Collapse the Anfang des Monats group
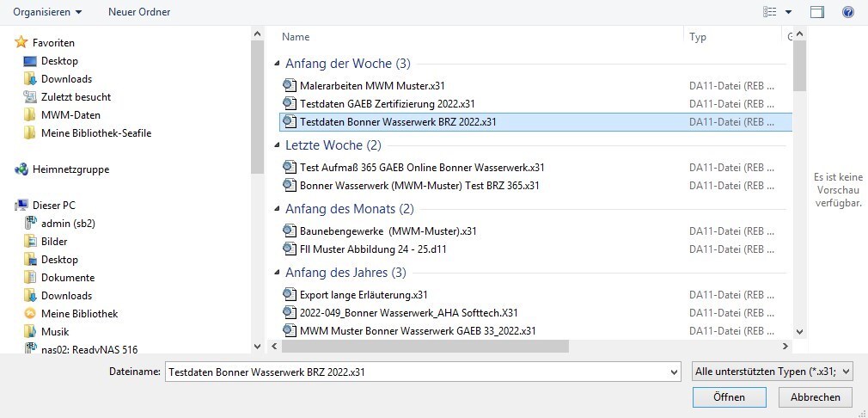The width and height of the screenshot is (868, 418). click(277, 209)
